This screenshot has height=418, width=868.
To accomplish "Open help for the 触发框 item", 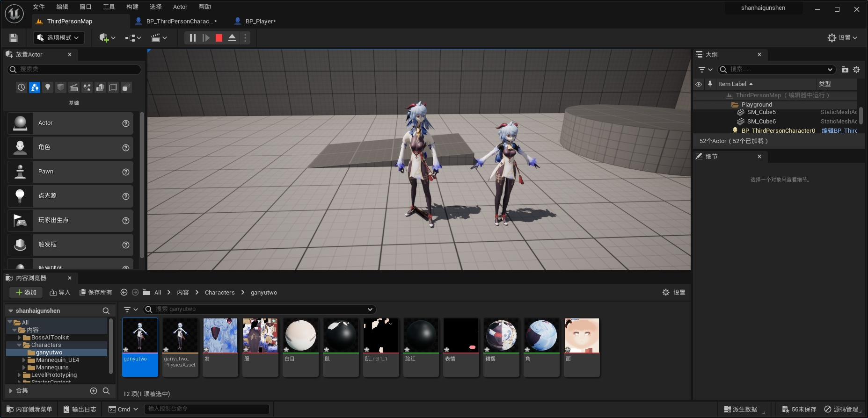I will [x=126, y=245].
